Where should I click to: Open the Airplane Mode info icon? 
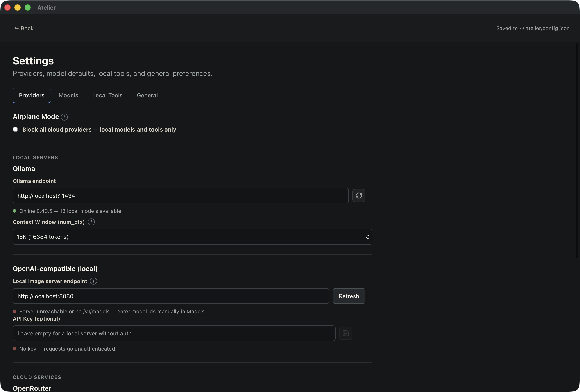64,117
